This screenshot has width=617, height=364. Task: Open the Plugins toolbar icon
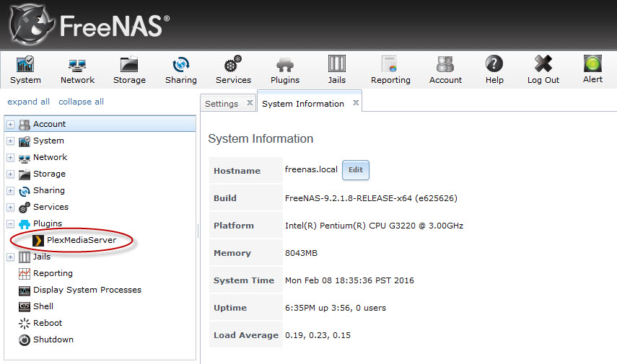(285, 65)
